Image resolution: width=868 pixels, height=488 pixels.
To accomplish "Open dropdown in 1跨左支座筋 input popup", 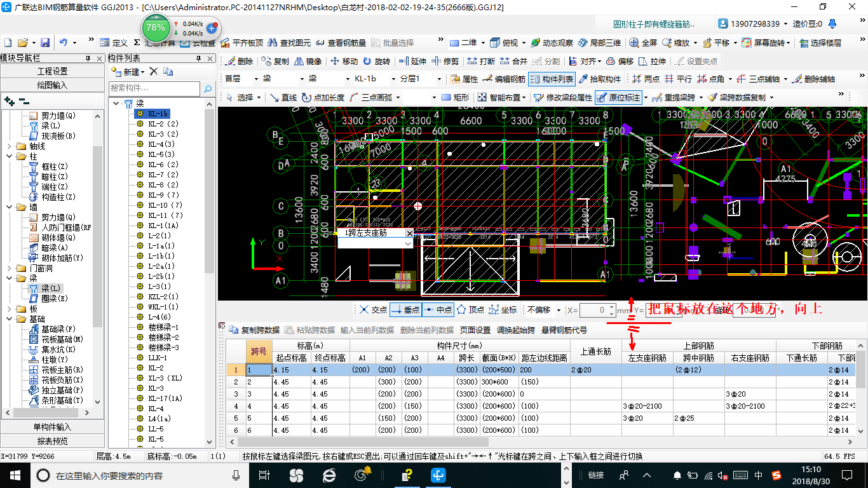I will point(408,243).
